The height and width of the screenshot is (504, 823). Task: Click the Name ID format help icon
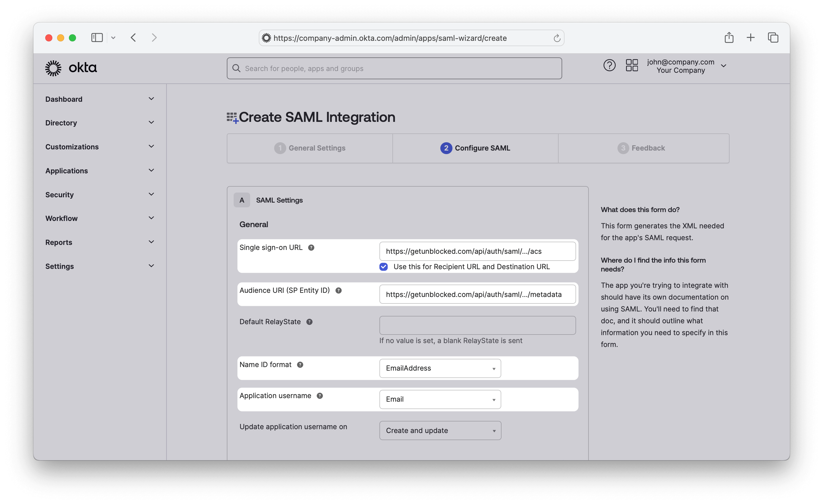point(300,365)
